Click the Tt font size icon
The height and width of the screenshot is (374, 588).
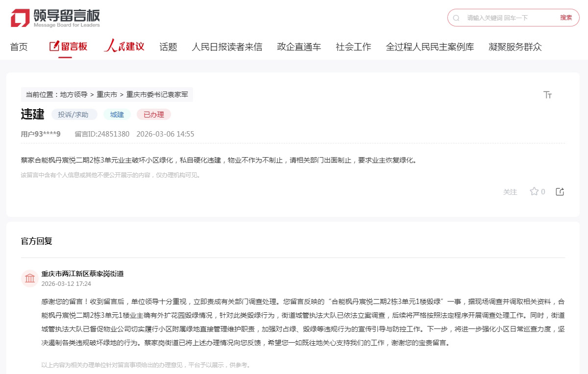[548, 94]
